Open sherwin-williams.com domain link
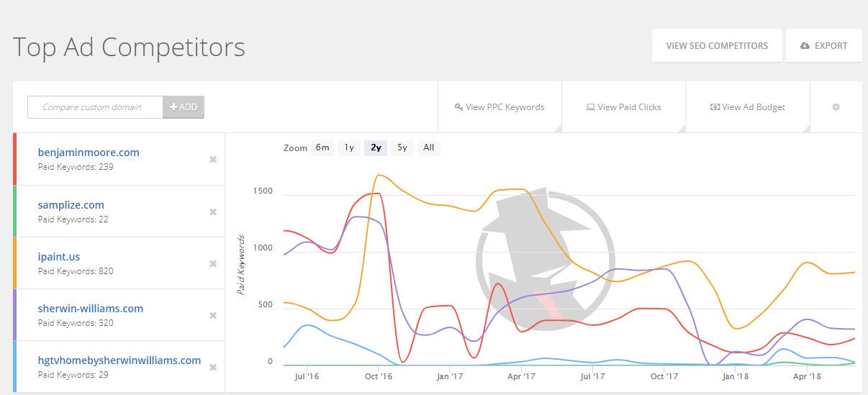 [91, 309]
